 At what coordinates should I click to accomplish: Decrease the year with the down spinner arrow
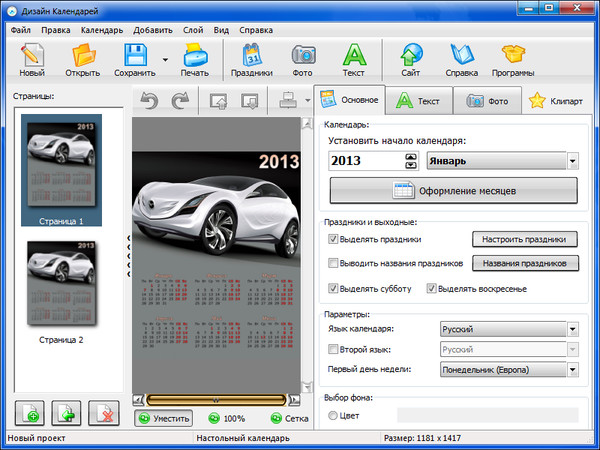point(411,165)
